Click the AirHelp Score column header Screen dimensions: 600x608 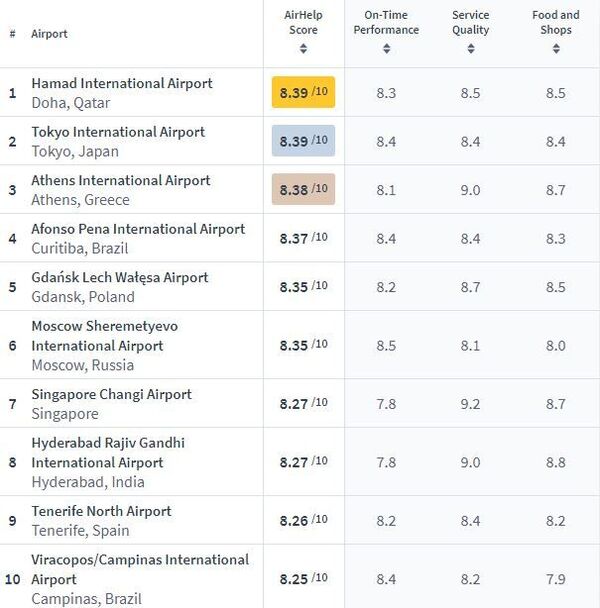coord(303,23)
